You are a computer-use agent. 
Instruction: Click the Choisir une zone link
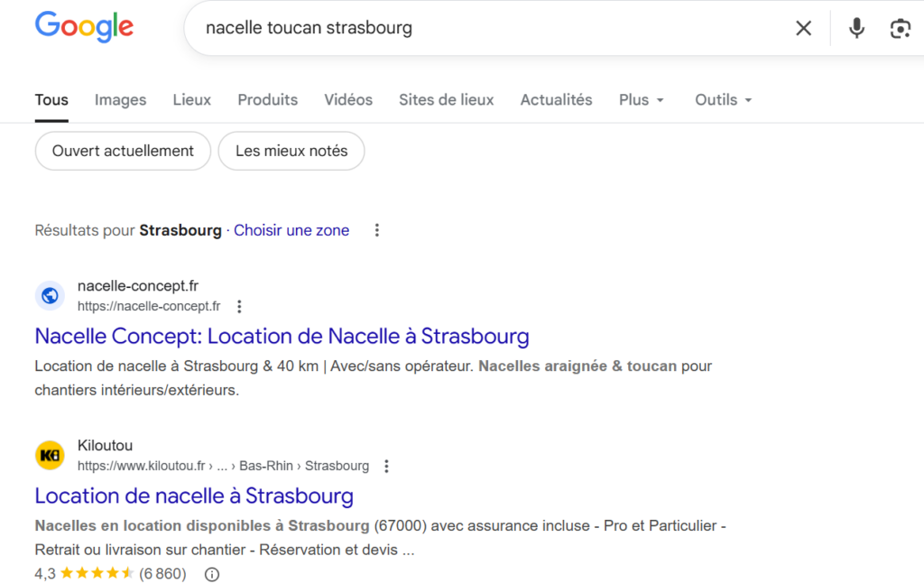click(x=291, y=230)
